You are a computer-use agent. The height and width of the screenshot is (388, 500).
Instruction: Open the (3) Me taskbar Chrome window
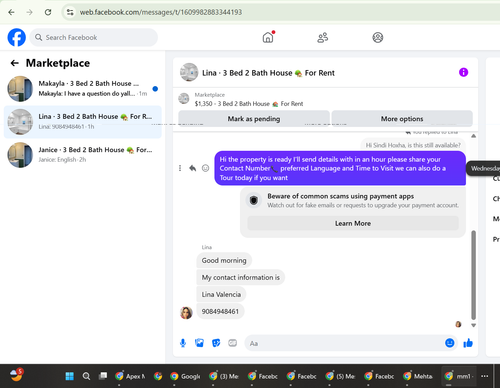click(224, 376)
